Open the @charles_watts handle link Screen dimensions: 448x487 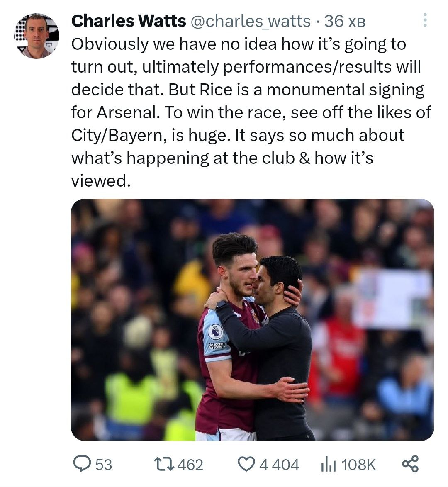click(x=250, y=21)
